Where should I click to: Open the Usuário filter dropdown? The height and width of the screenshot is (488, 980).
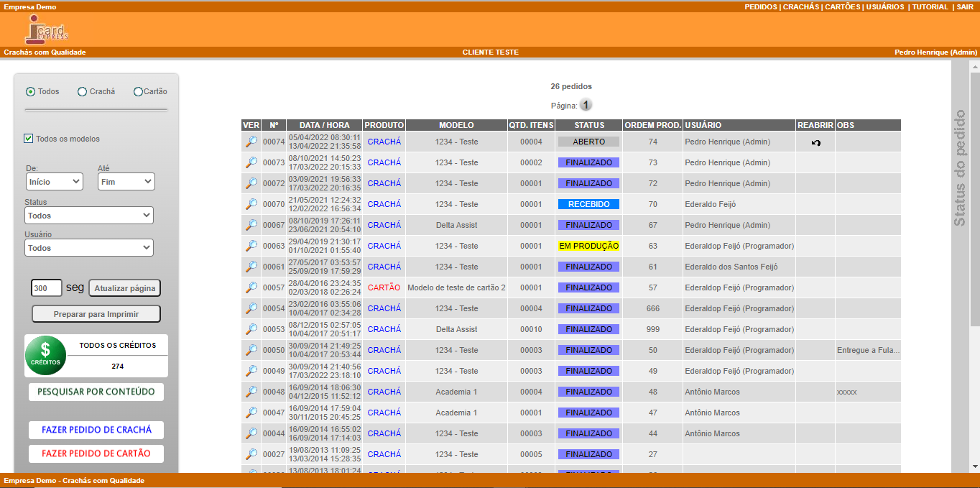point(89,248)
